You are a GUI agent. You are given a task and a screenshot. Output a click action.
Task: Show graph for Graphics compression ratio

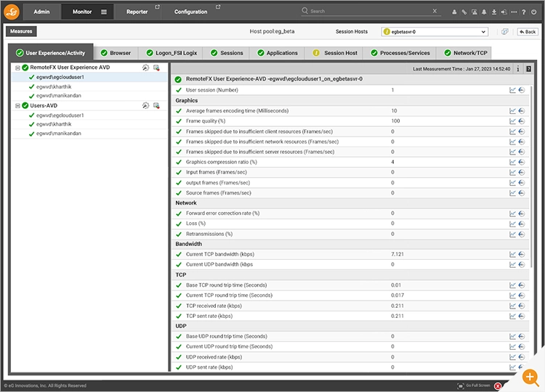point(512,162)
